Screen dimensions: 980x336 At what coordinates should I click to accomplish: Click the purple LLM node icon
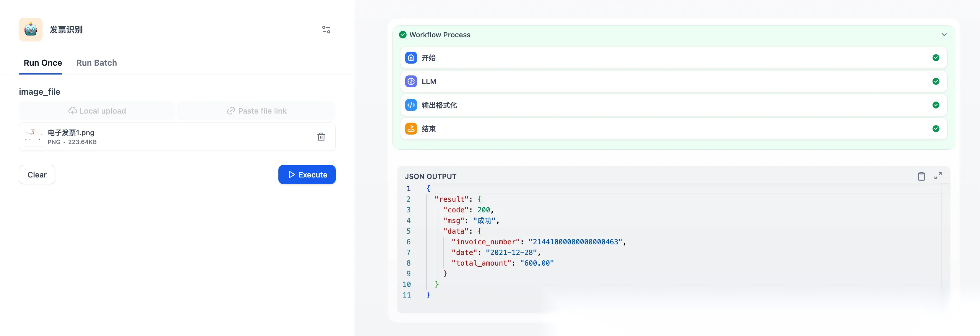point(411,81)
